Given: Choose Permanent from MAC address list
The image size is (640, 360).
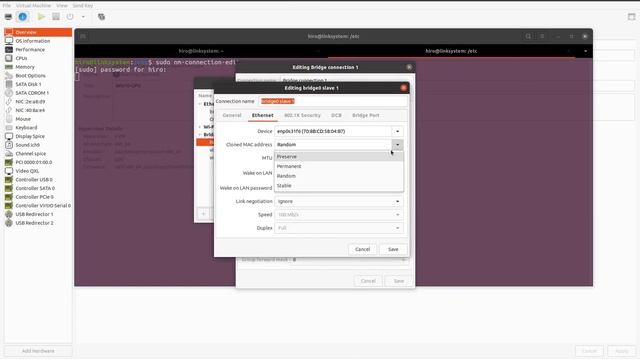Looking at the screenshot, I should coord(339,166).
